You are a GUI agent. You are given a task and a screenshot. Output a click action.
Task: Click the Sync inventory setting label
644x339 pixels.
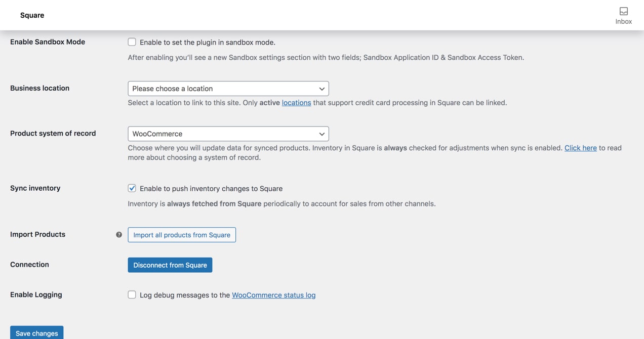pos(35,188)
